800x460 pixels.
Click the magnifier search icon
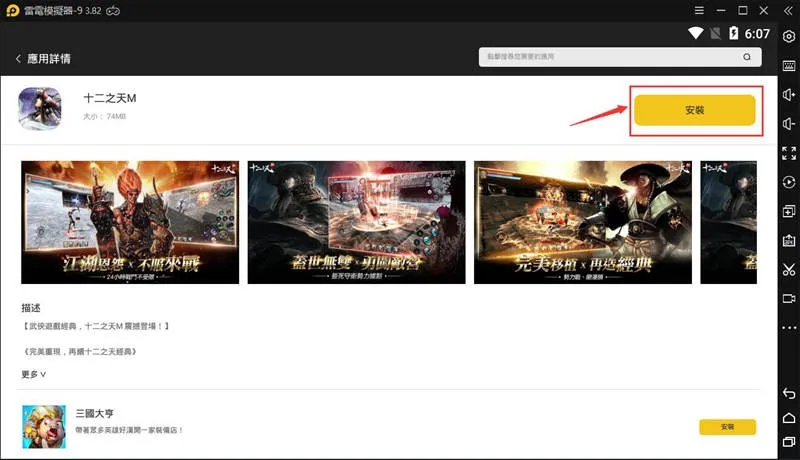click(x=746, y=57)
